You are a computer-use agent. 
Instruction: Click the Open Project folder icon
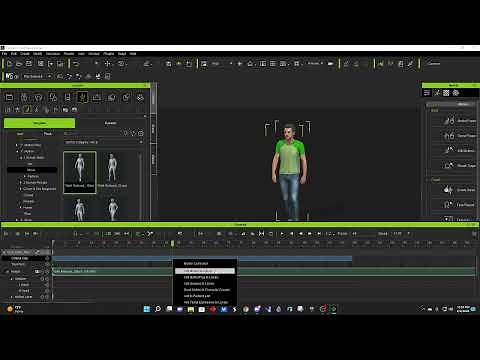pyautogui.click(x=19, y=63)
